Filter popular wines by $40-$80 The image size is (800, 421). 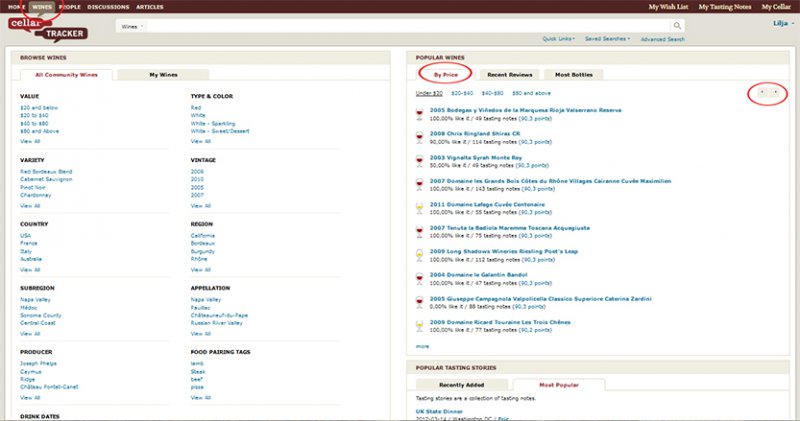coord(492,93)
